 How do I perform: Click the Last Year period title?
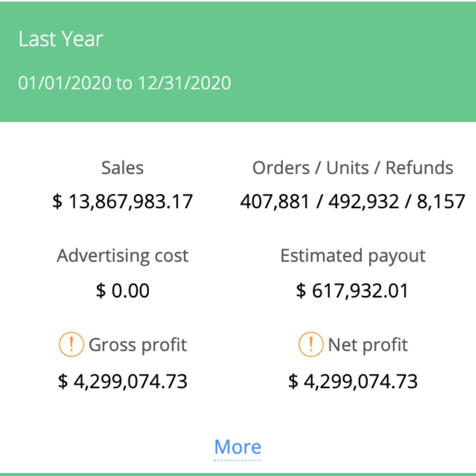pyautogui.click(x=60, y=39)
